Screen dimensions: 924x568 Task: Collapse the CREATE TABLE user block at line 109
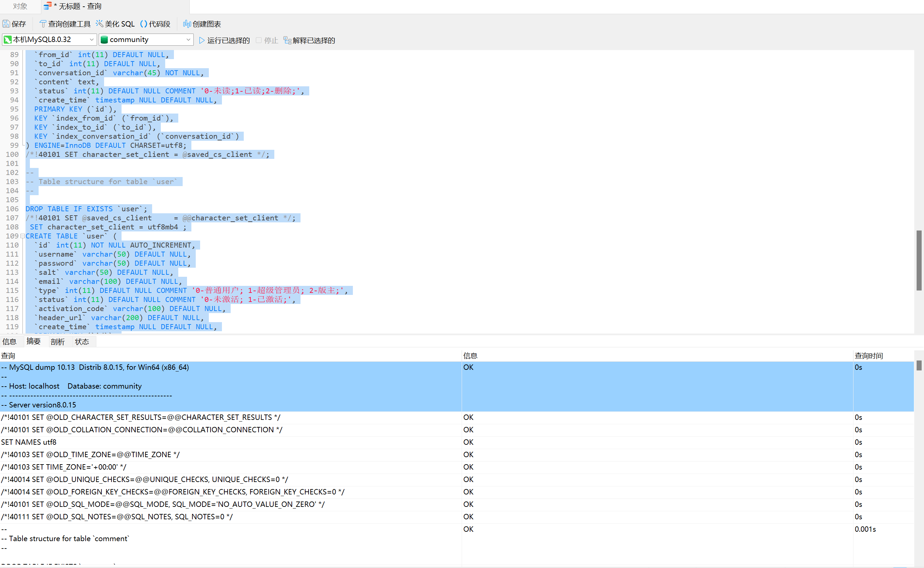coord(22,236)
